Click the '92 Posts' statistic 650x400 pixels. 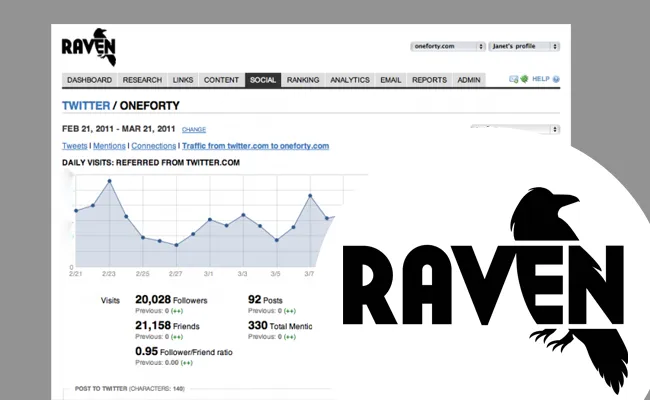click(x=265, y=300)
